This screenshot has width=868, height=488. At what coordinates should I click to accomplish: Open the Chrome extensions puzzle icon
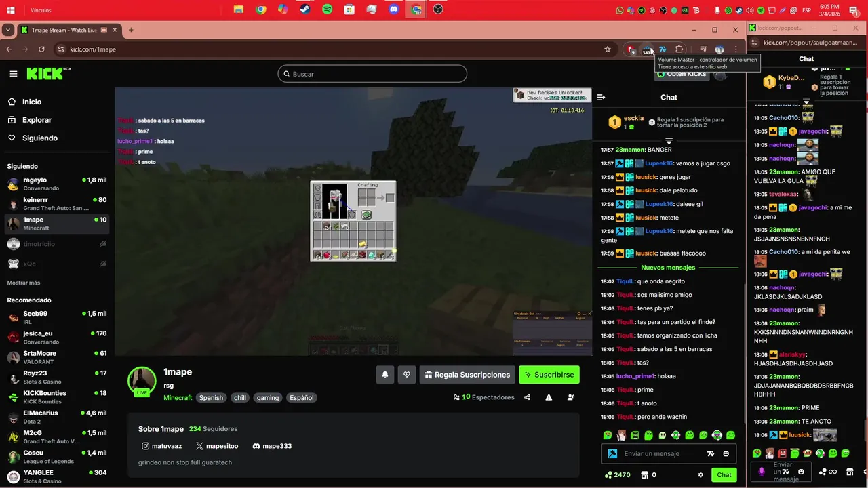[679, 49]
